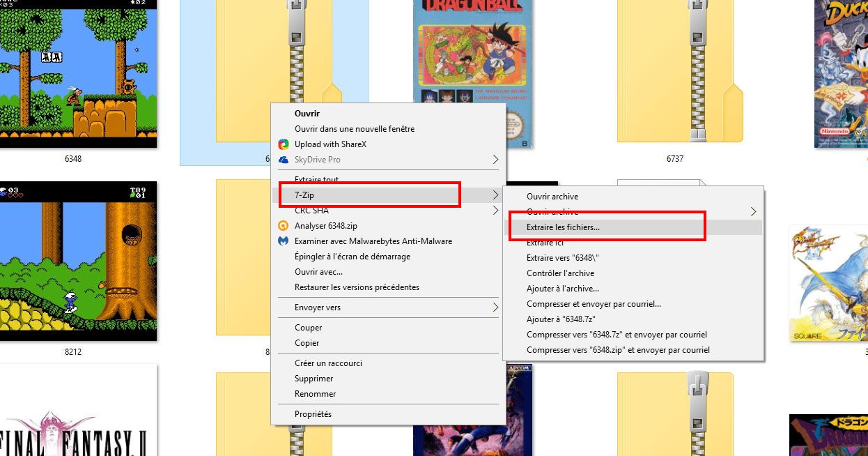Click the file name label 6348

click(x=73, y=159)
